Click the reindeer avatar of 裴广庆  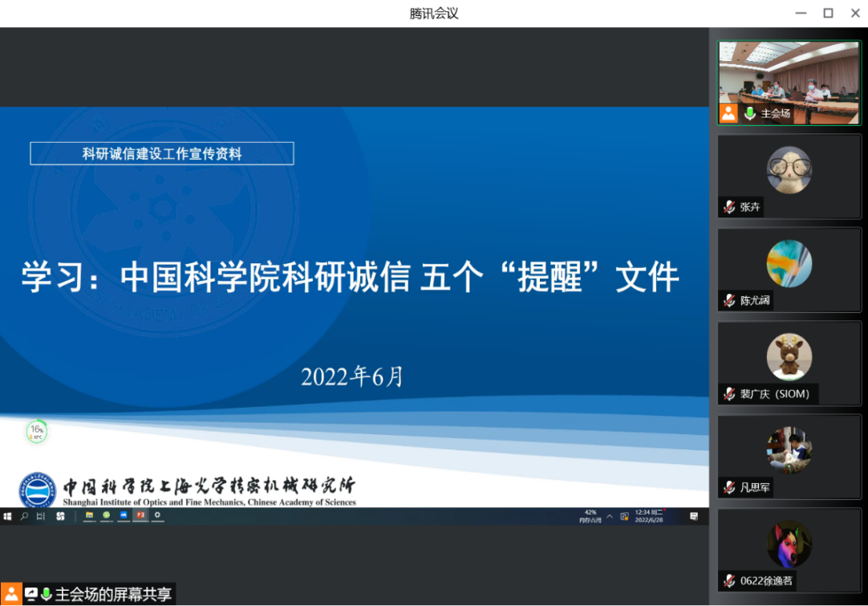(789, 356)
